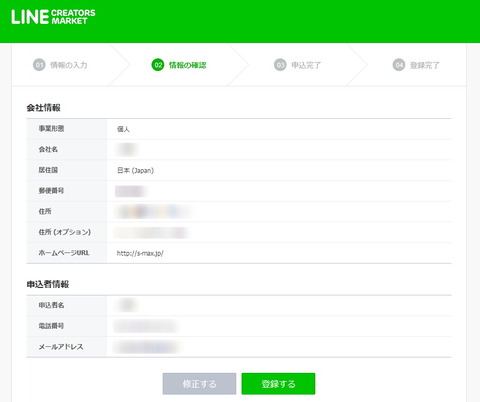480x402 pixels.
Task: Click the blurred 郵便番号 value
Action: (x=130, y=191)
